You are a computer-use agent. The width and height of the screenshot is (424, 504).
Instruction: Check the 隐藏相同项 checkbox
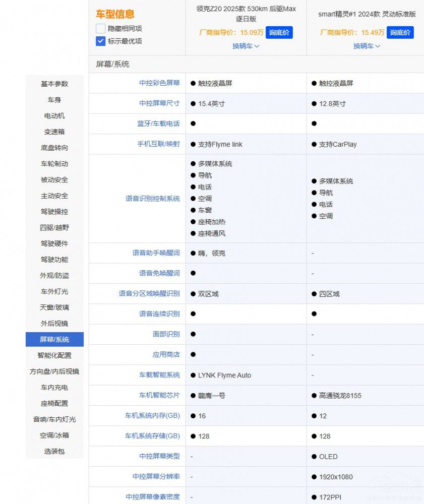[100, 29]
